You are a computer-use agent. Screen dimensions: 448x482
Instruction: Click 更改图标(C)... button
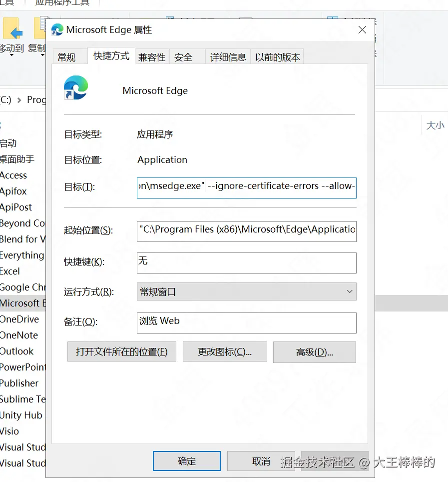(x=225, y=351)
